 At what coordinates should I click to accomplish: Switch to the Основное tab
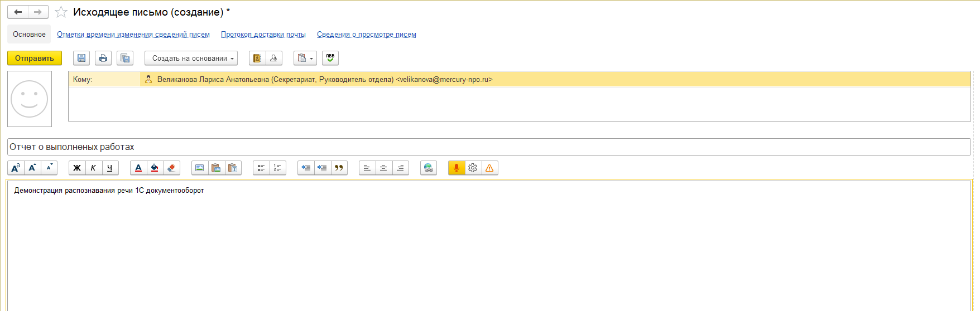point(29,34)
